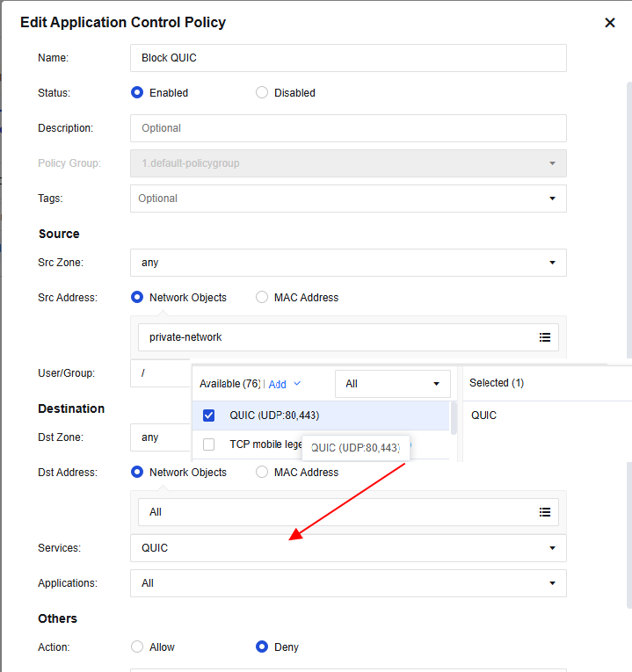Screen dimensions: 632x672
Task: Open the Src Address object list icon
Action: (545, 337)
